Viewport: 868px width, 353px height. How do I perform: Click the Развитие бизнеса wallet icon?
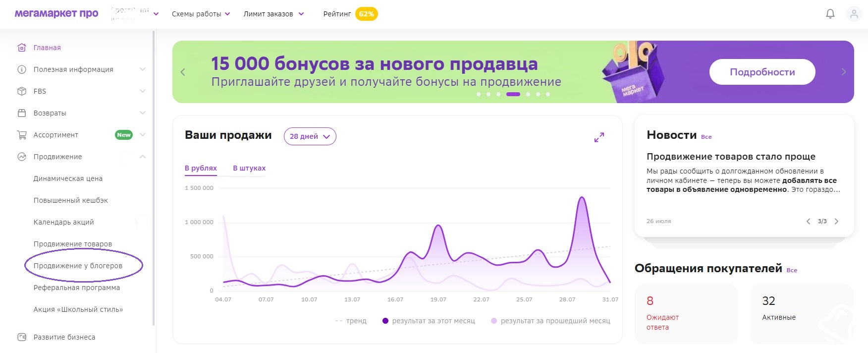click(x=22, y=337)
